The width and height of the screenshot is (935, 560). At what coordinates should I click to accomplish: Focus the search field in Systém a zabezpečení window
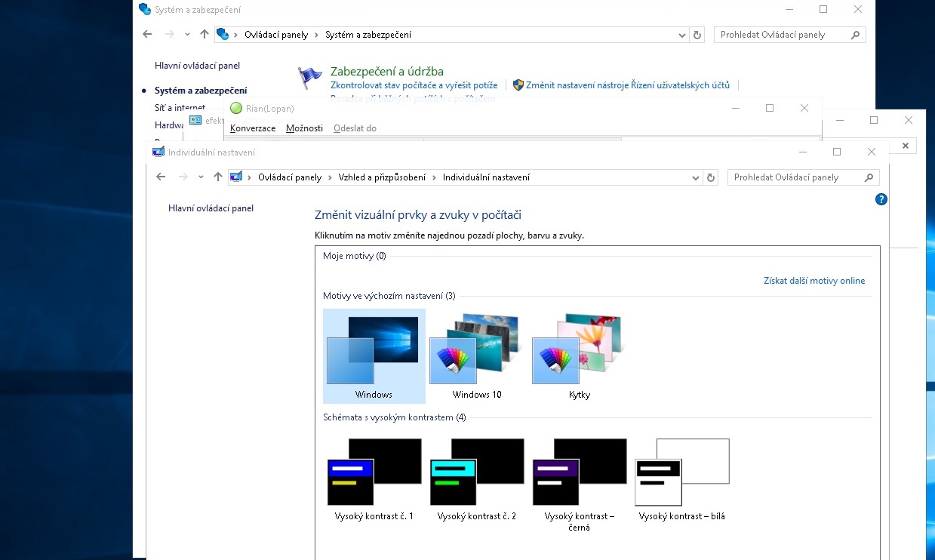[789, 35]
